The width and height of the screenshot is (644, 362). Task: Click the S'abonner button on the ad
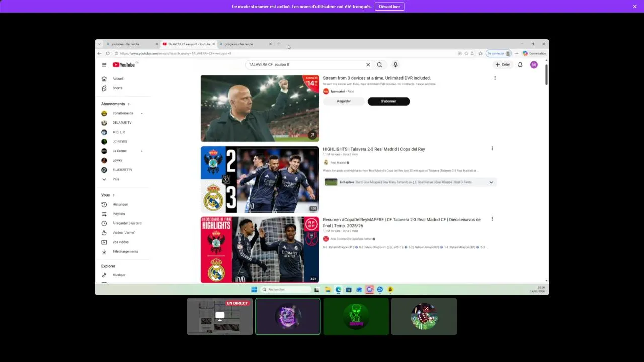(388, 101)
